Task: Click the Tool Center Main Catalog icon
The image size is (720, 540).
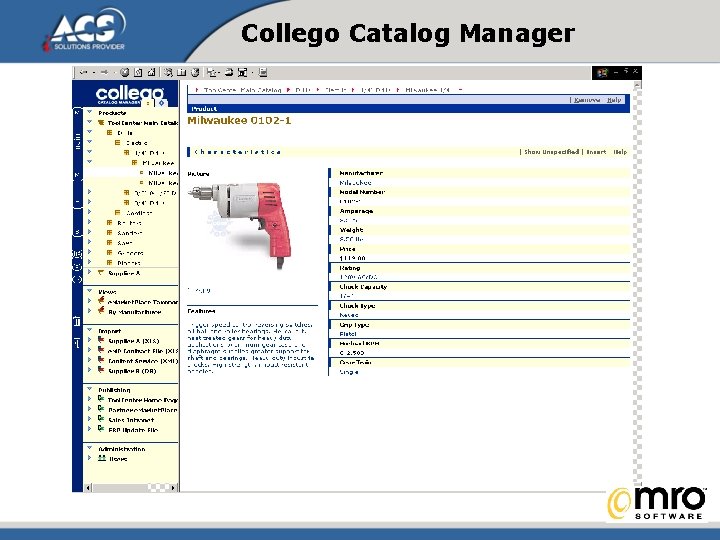Action: tap(101, 123)
